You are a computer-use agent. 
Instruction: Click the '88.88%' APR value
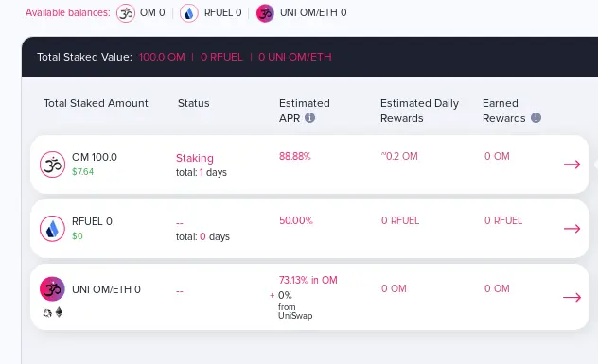pyautogui.click(x=295, y=156)
